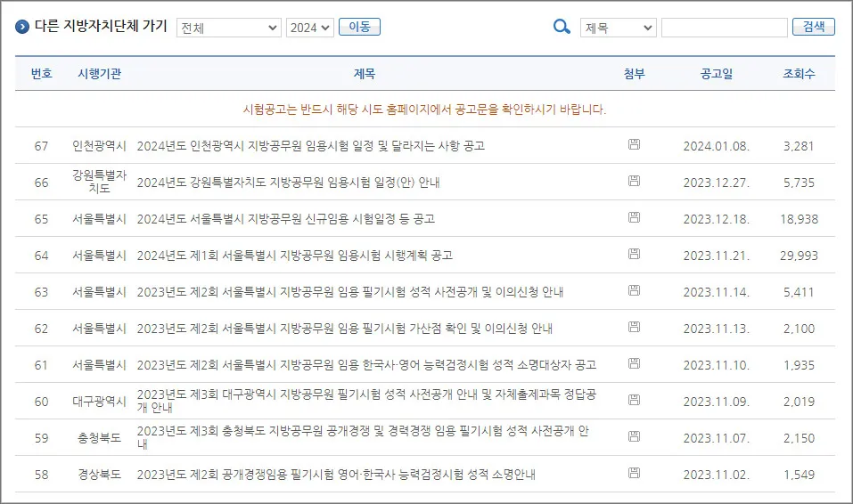This screenshot has width=853, height=504.
Task: Click 대구광역시 agency cell
Action: tap(100, 402)
